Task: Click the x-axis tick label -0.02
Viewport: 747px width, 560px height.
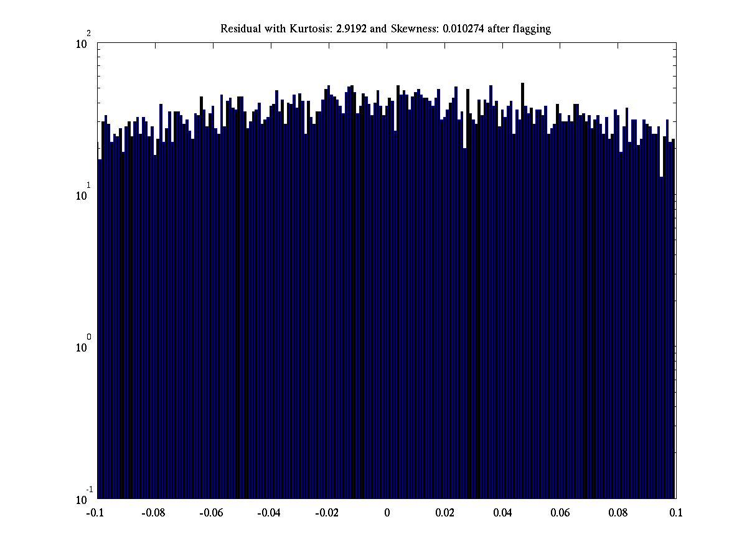Action: coord(327,513)
